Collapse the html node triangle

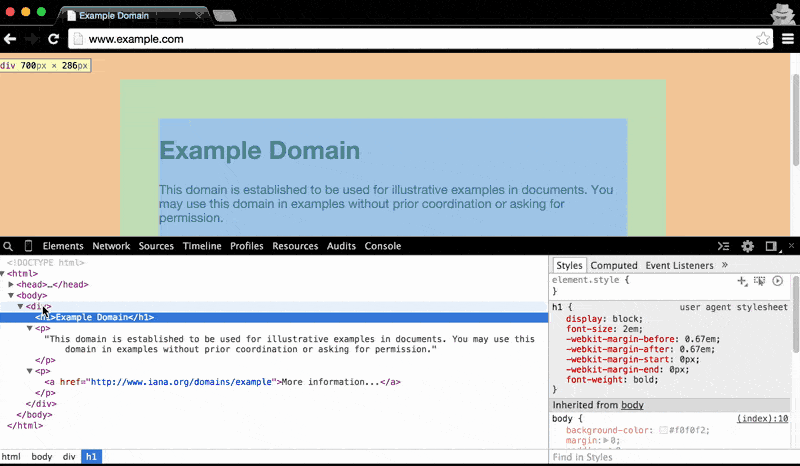(x=3, y=274)
